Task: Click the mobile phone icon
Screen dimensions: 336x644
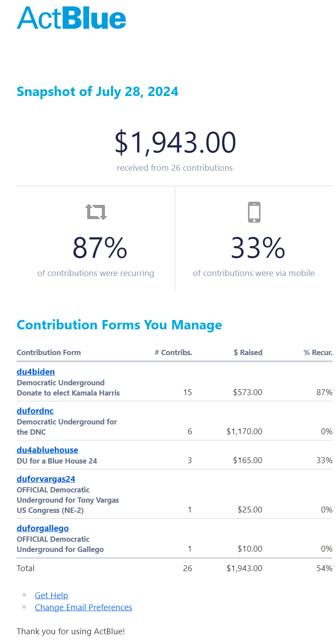Action: (254, 212)
